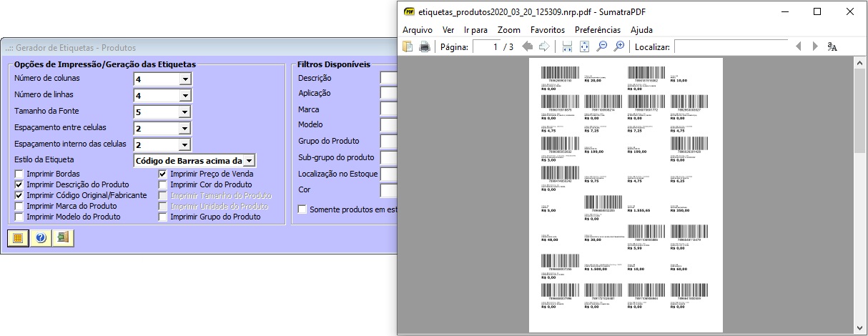Click the R$ 350,00 label on PDF page
This screenshot has width=868, height=336.
click(x=681, y=210)
